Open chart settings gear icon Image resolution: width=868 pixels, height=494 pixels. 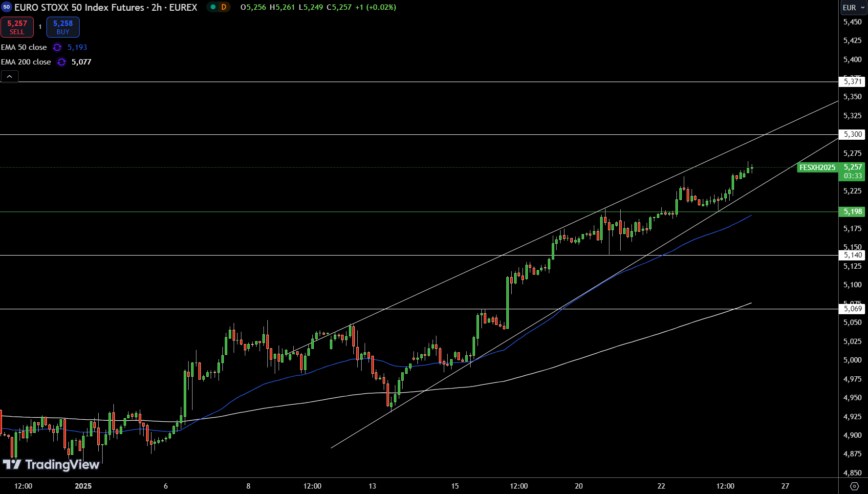tap(854, 486)
